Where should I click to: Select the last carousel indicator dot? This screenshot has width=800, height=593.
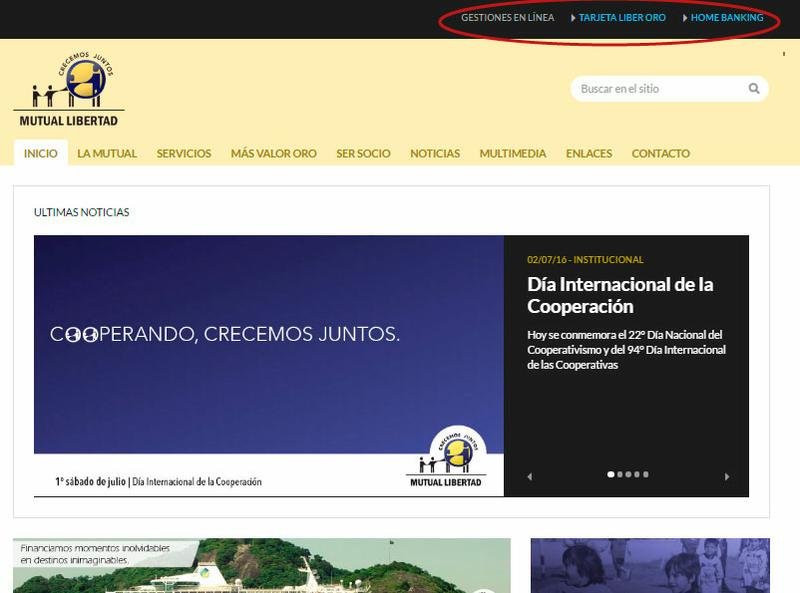(646, 475)
